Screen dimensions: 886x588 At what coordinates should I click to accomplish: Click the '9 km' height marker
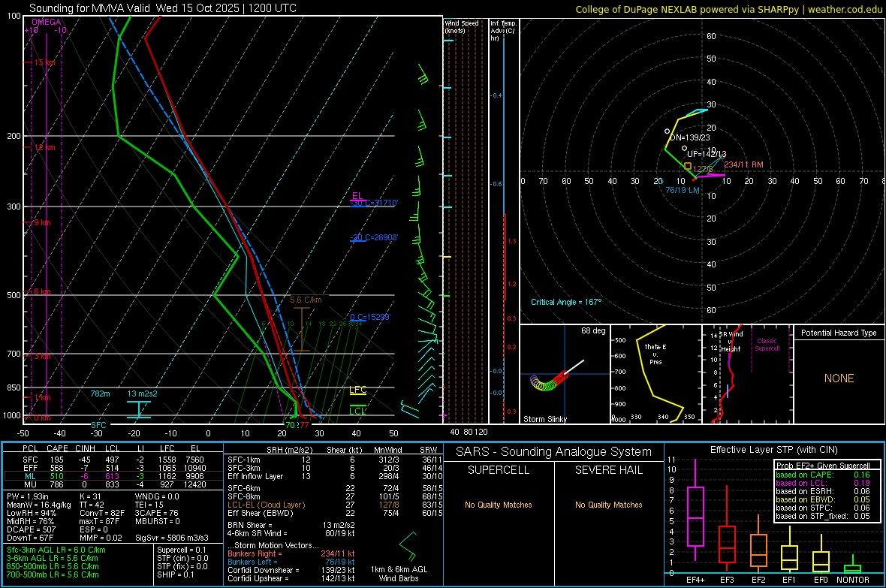click(42, 222)
